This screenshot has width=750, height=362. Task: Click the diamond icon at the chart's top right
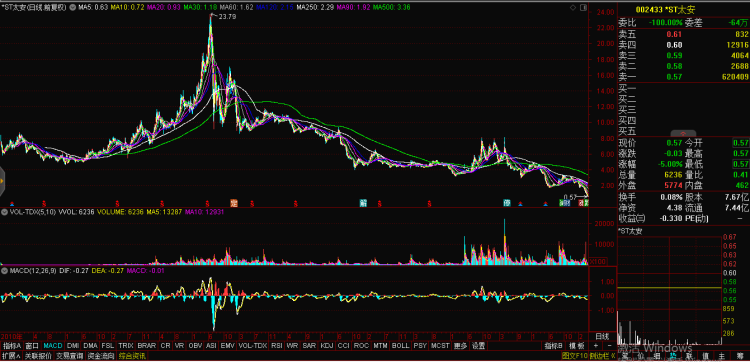pos(573,8)
